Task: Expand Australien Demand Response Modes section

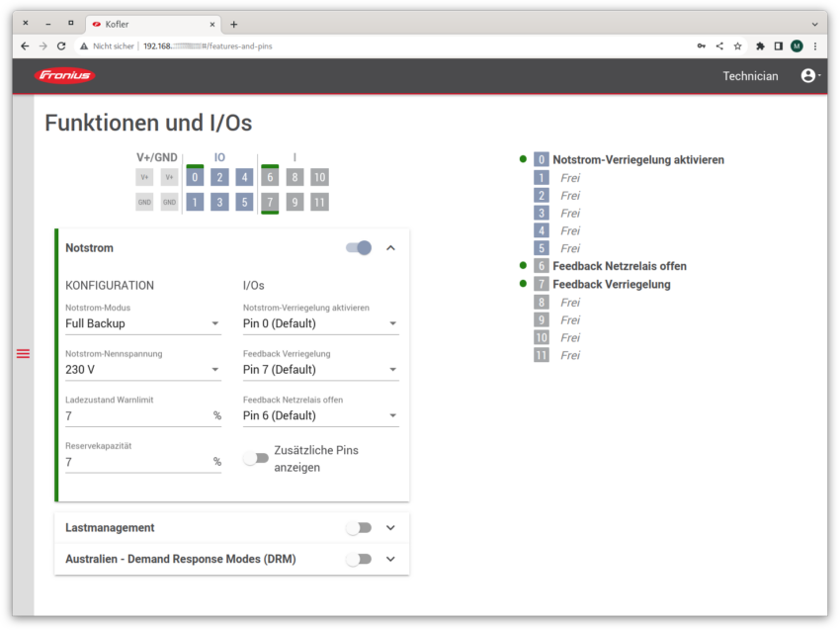Action: coord(390,559)
